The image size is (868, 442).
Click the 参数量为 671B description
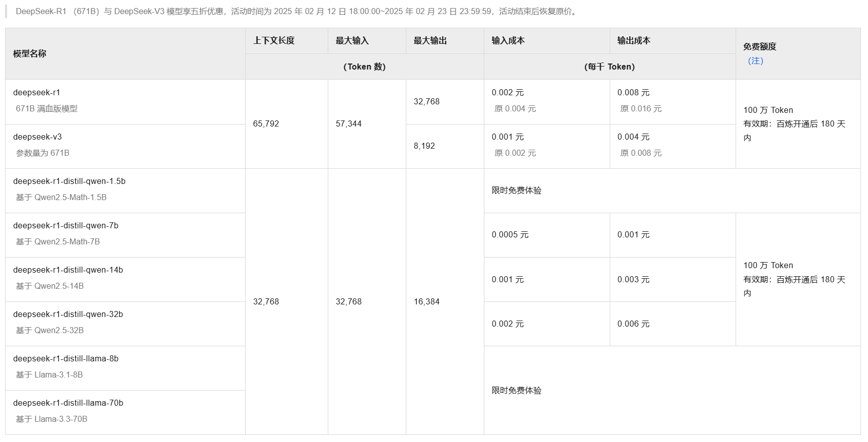43,153
